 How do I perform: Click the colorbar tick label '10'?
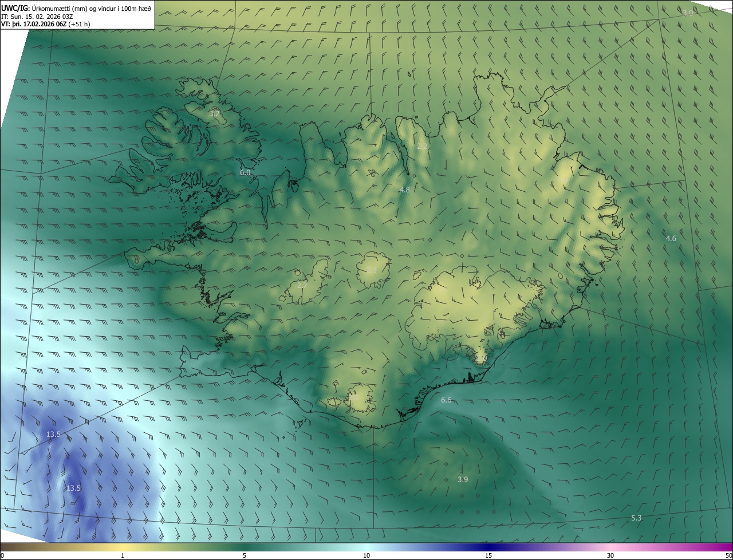[366, 555]
